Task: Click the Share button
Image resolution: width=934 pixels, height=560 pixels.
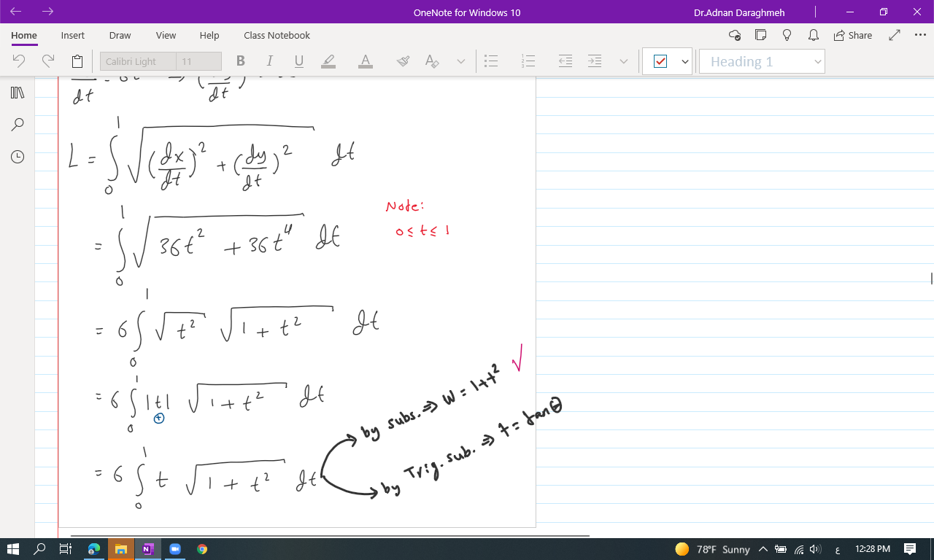Action: click(x=853, y=35)
